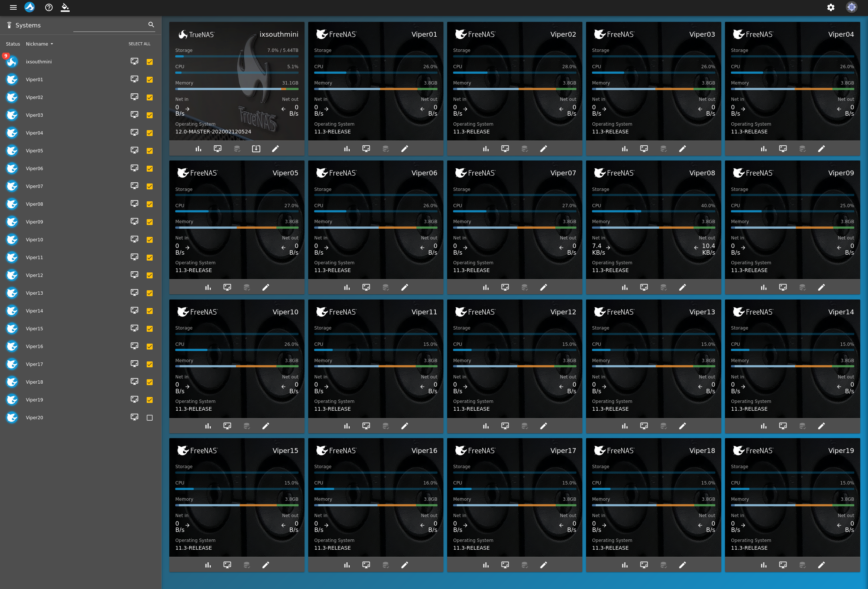Launch Viper10 UI from sidebar monitor icon
This screenshot has height=589, width=868.
click(134, 239)
